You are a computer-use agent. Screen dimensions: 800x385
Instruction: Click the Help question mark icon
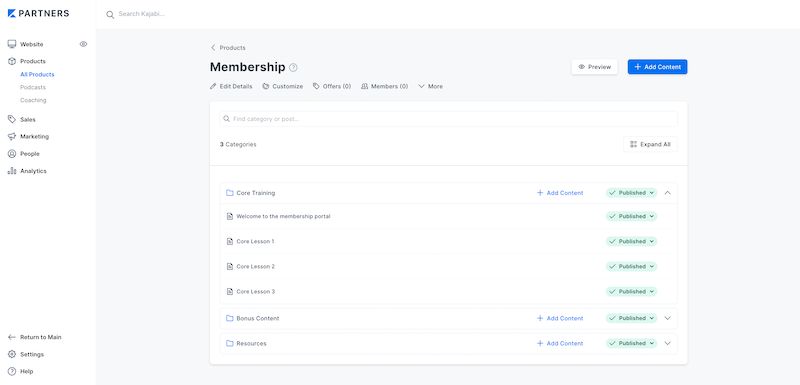click(12, 372)
